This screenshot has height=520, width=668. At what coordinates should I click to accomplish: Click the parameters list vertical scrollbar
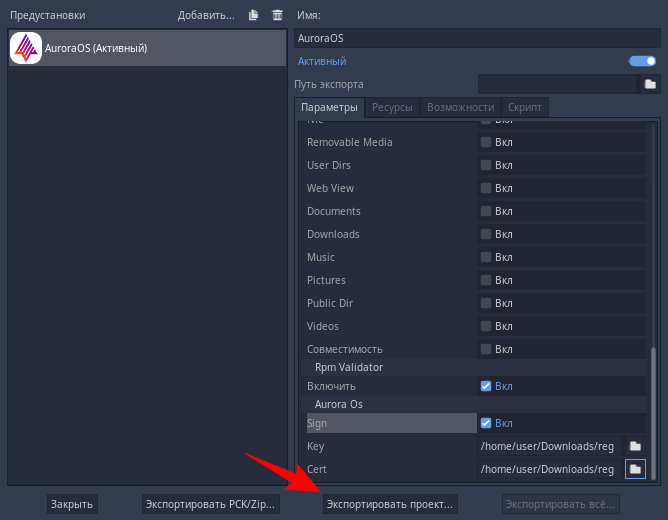(653, 412)
